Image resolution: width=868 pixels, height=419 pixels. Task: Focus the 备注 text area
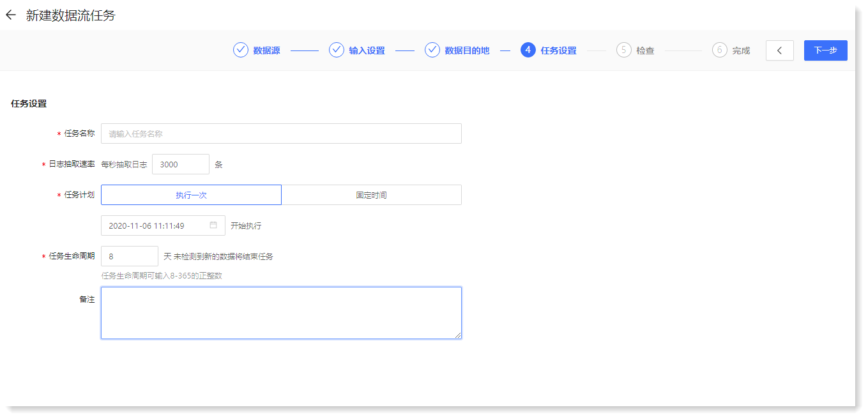(281, 313)
